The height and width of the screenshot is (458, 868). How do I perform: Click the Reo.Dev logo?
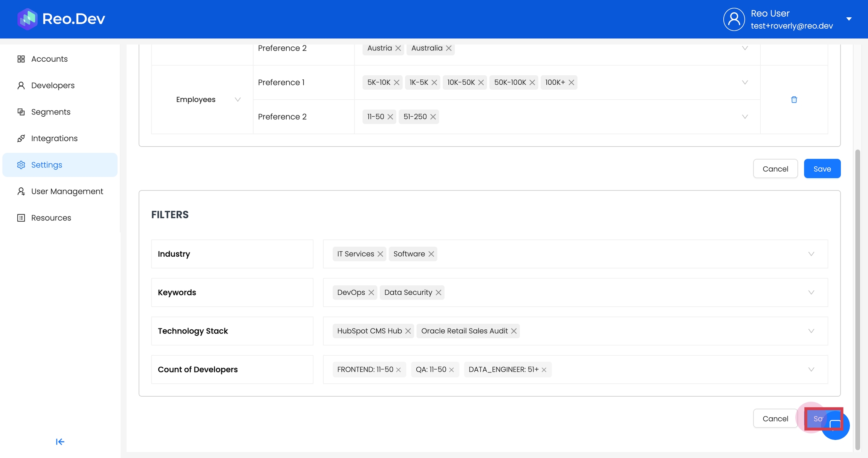(61, 19)
